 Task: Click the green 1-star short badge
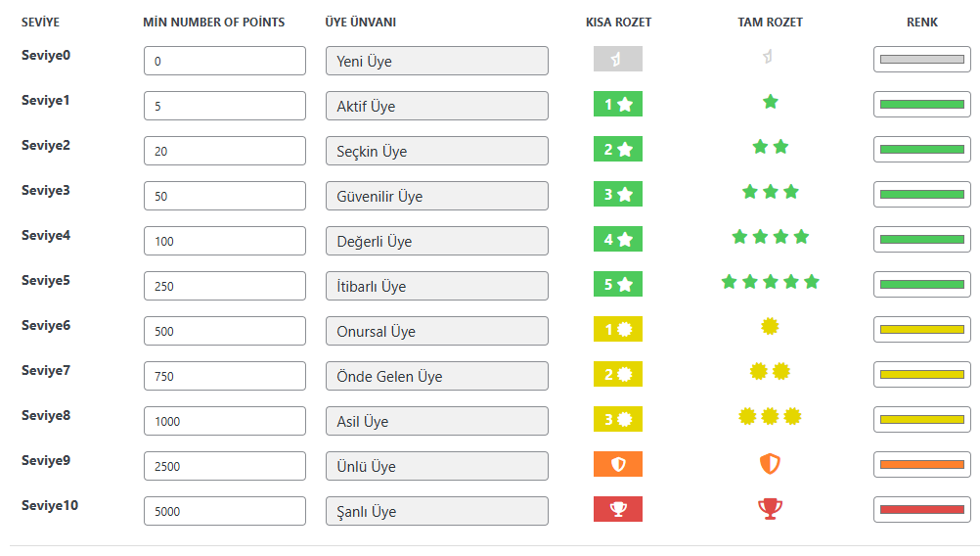[617, 105]
